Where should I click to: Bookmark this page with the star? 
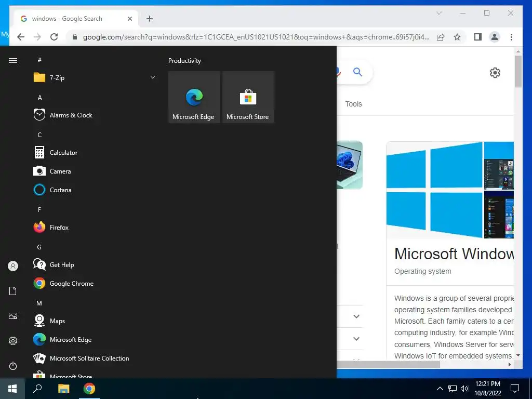click(x=457, y=37)
